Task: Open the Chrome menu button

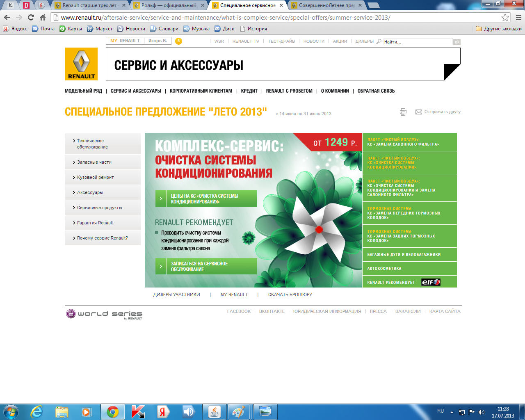Action: point(518,18)
